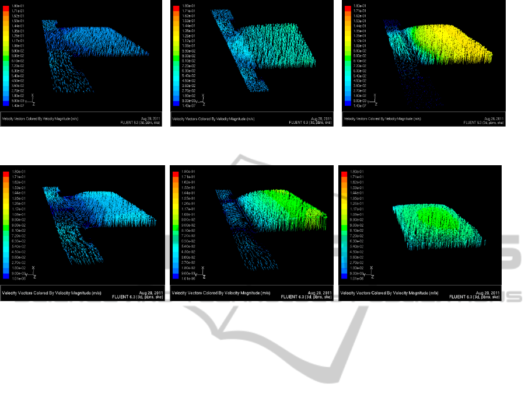Viewport: 532px width, 404px height.
Task: Select the yellow vector region in the yellow-field plot
Action: [449, 47]
